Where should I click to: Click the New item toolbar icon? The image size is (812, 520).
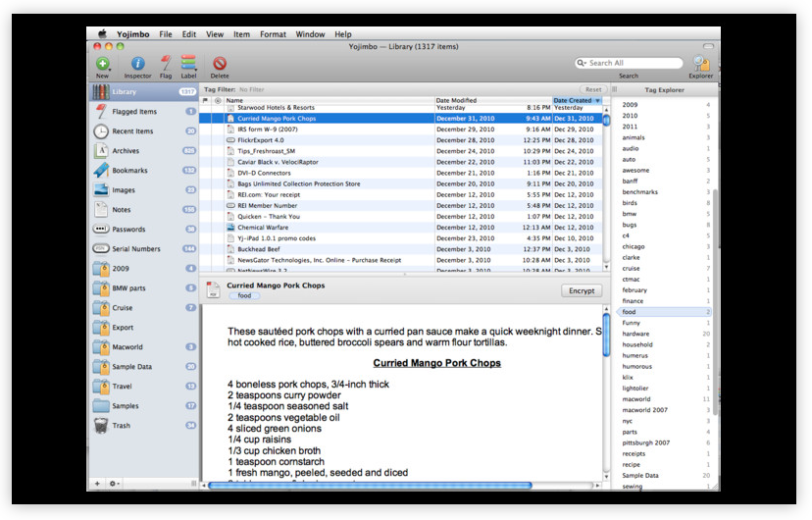102,64
